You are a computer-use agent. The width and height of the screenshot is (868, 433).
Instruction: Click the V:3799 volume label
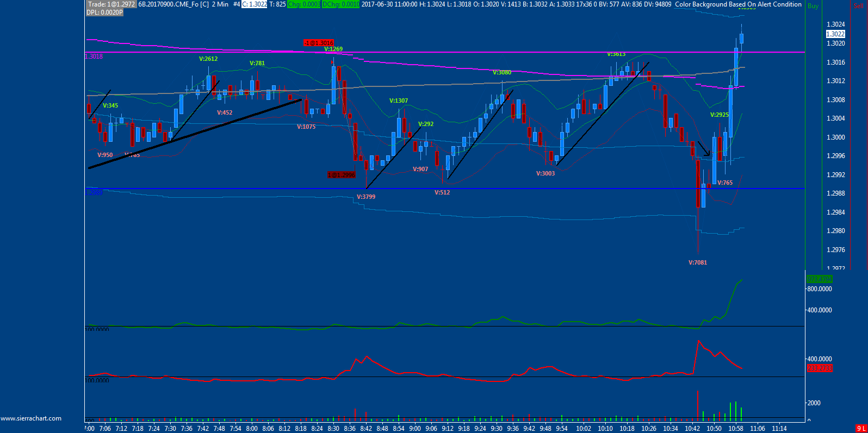[x=366, y=197]
